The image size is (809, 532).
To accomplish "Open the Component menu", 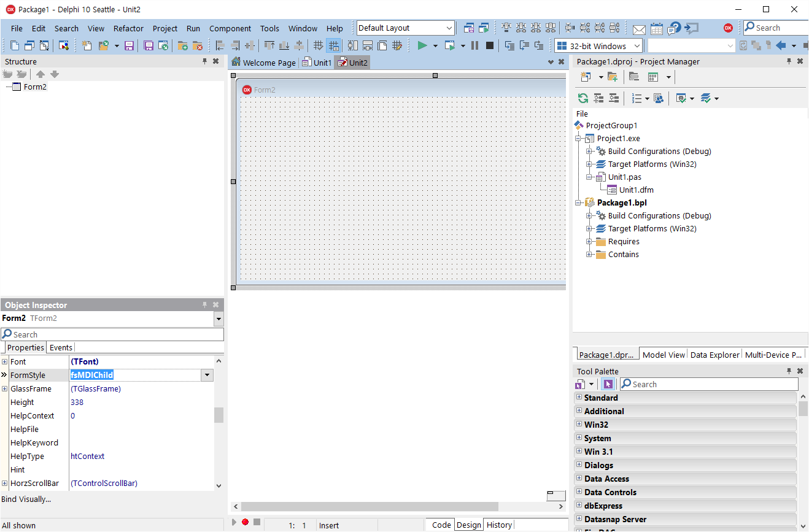I will click(x=230, y=28).
